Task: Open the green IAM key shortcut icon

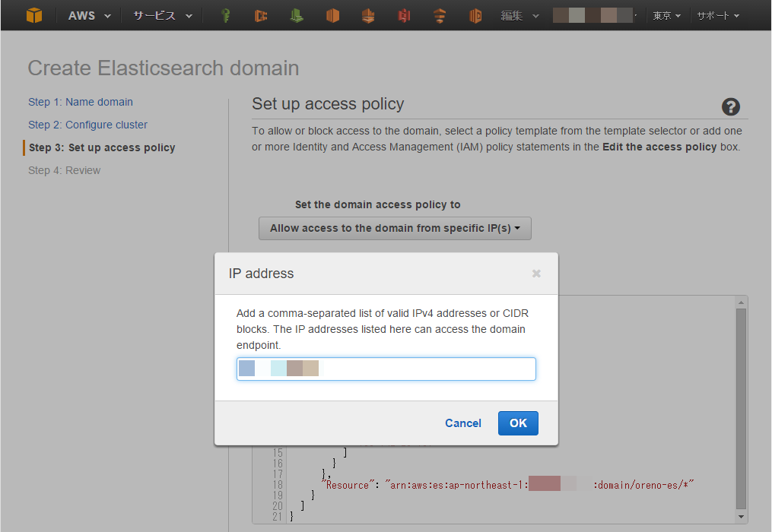Action: (225, 16)
